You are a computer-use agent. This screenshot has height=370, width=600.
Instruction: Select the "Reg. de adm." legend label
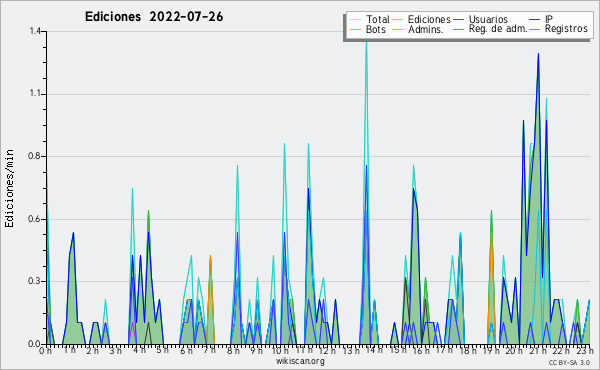tap(498, 29)
